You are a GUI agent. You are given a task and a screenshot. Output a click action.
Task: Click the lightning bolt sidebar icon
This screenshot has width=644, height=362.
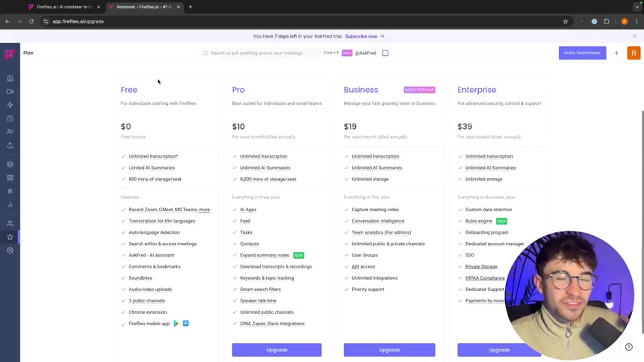(10, 105)
